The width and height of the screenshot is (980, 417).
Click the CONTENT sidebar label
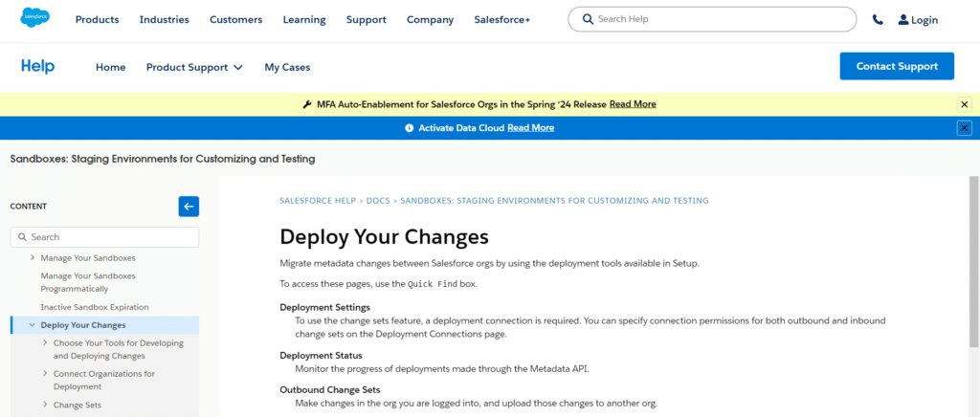coord(29,207)
